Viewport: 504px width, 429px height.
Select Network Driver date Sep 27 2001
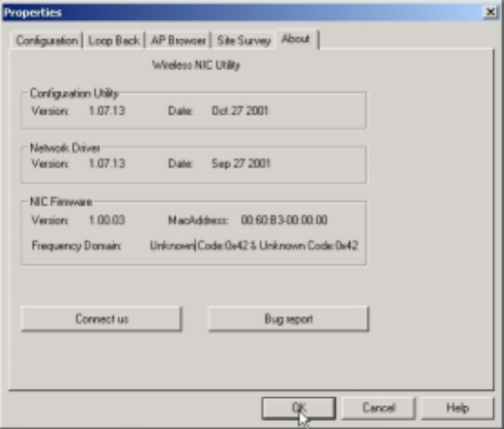241,164
